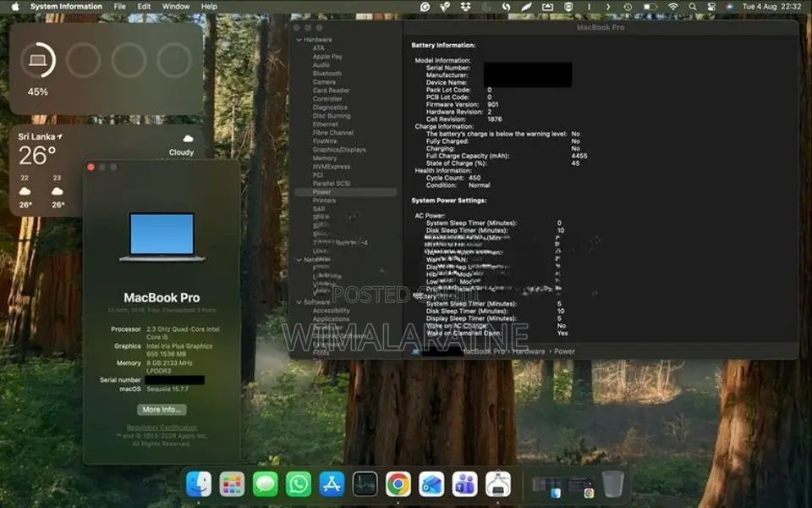Image resolution: width=812 pixels, height=508 pixels.
Task: Open the App Store dock icon
Action: [332, 483]
